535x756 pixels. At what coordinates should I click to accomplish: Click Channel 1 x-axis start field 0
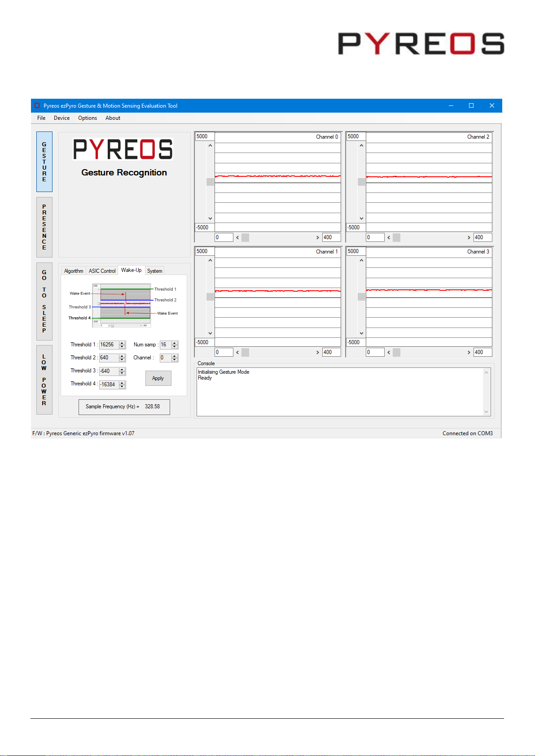pyautogui.click(x=224, y=353)
